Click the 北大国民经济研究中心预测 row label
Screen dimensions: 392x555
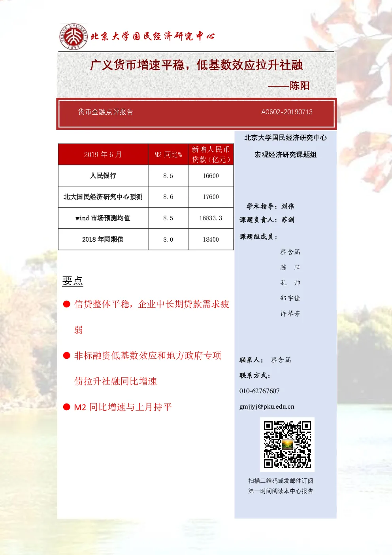(103, 197)
